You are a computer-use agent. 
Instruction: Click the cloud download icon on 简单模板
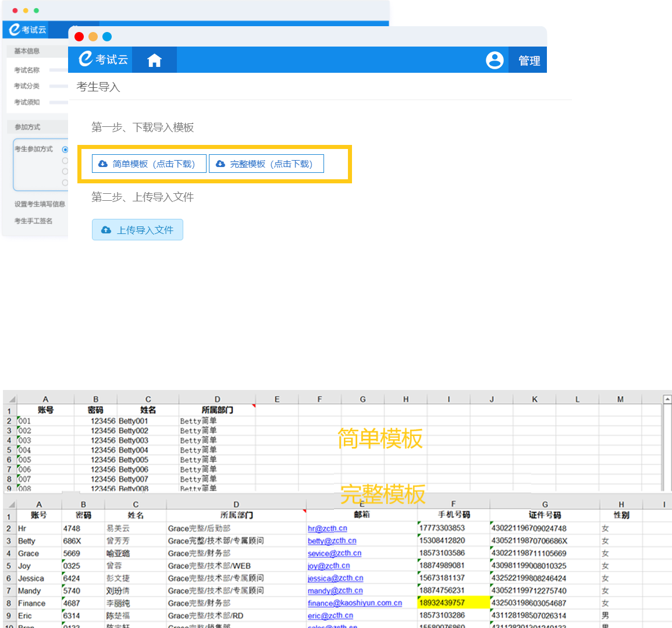(103, 164)
